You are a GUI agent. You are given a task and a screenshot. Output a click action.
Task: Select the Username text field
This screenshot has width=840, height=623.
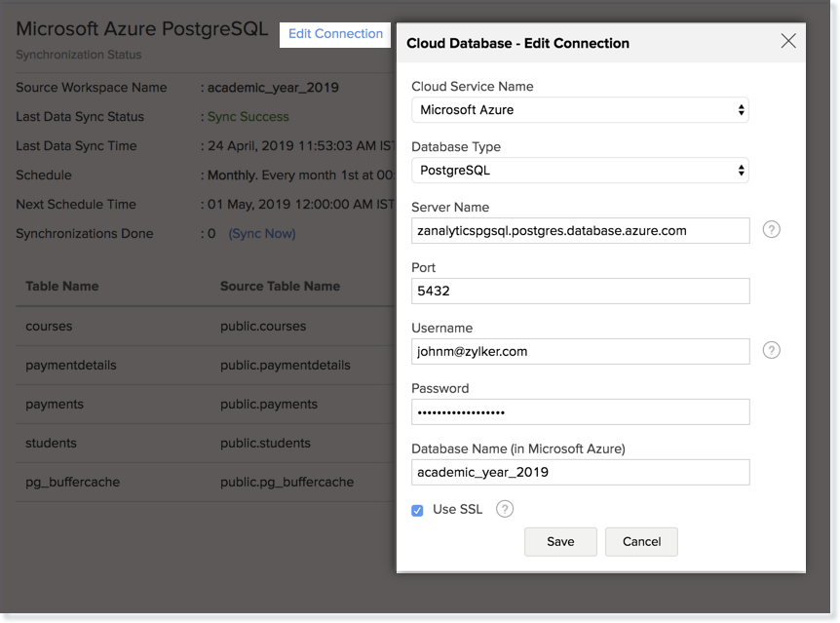[580, 352]
